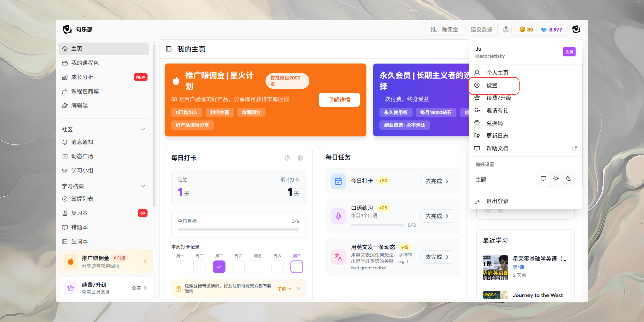Collapse the 学习档案 section chevron
Viewport: 644px width, 322px height.
point(143,186)
